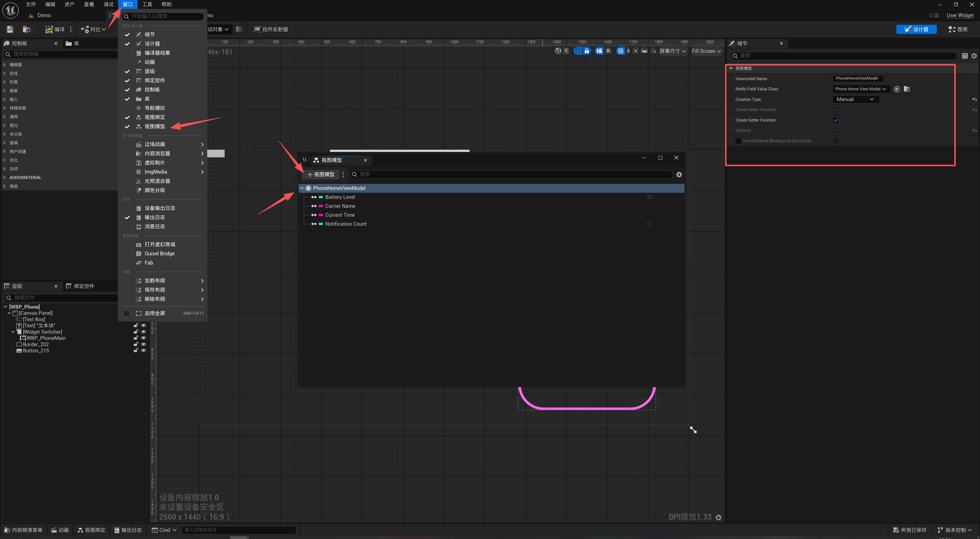
Task: Toggle the designer viewport grid snapping icon
Action: (x=620, y=51)
